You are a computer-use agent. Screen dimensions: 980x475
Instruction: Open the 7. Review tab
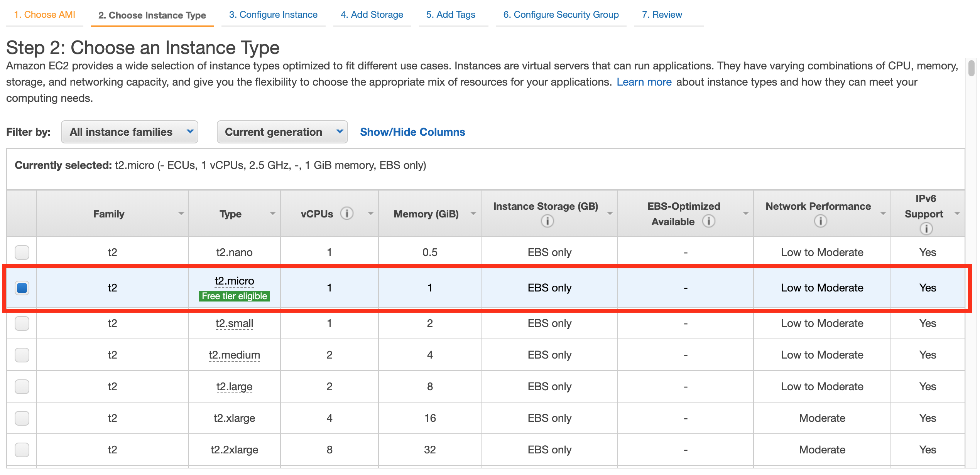(662, 15)
